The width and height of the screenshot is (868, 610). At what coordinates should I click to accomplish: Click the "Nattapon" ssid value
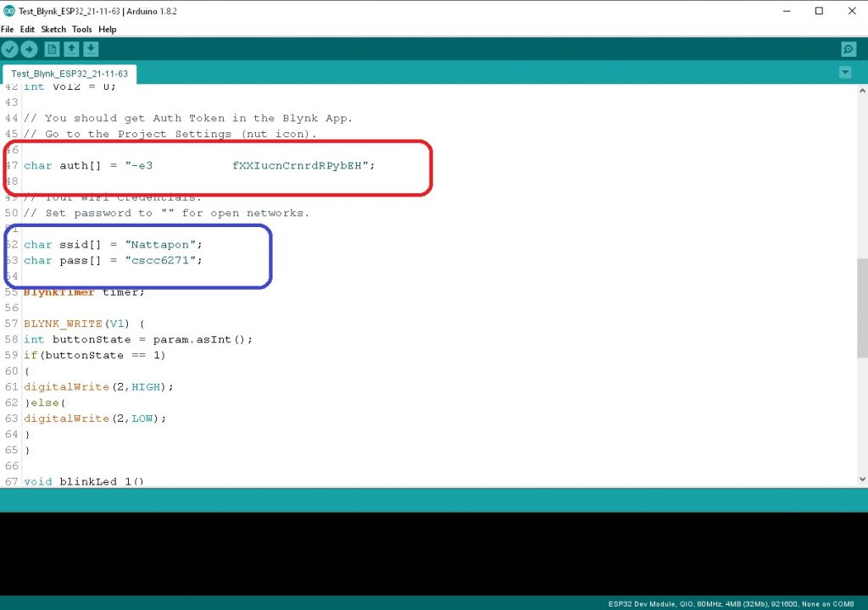point(160,245)
